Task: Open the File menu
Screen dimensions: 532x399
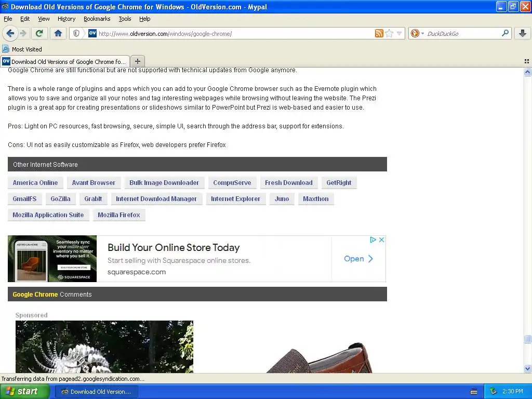Action: (8, 19)
